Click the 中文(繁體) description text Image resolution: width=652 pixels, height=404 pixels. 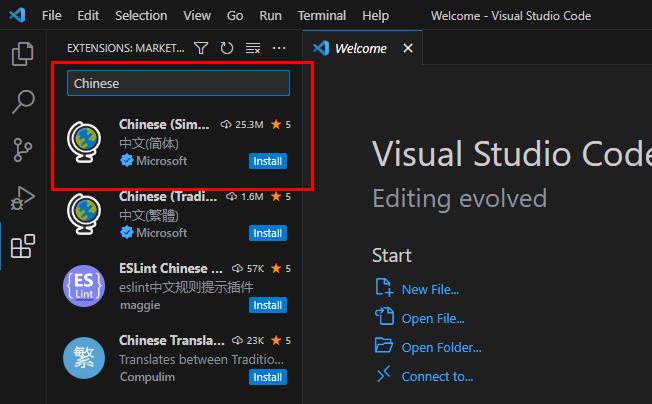[x=149, y=215]
